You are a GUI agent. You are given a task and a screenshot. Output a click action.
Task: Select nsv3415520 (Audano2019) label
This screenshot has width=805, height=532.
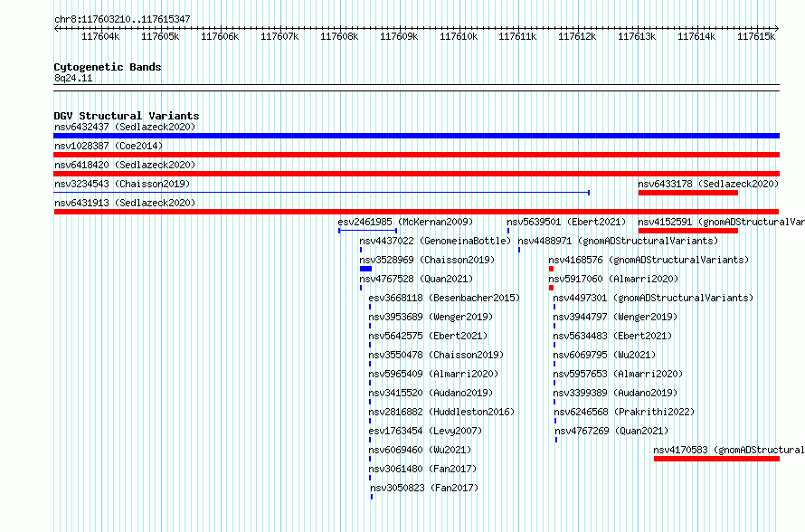[431, 393]
